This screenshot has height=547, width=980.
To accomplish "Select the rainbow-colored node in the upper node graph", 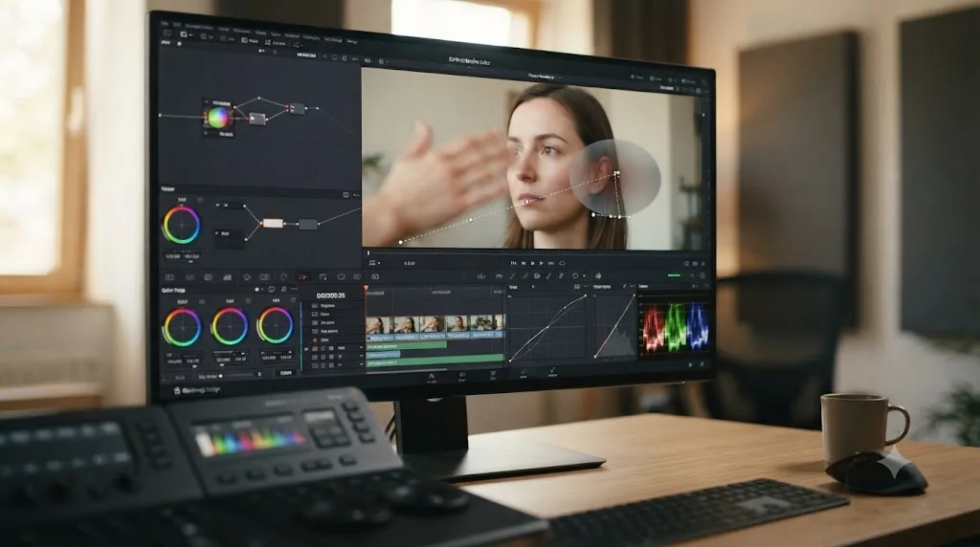I will pyautogui.click(x=219, y=117).
